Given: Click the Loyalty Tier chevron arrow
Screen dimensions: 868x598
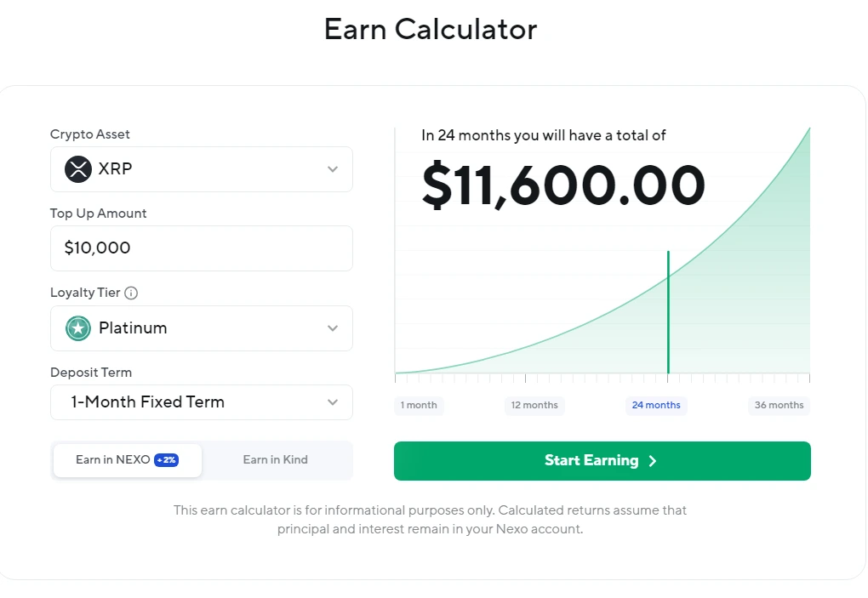Looking at the screenshot, I should pos(333,328).
